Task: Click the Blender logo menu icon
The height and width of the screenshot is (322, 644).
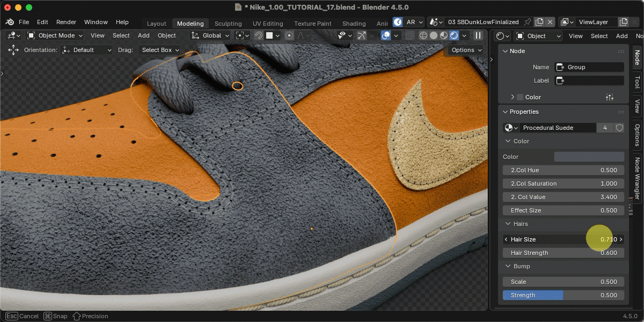Action: [10, 22]
